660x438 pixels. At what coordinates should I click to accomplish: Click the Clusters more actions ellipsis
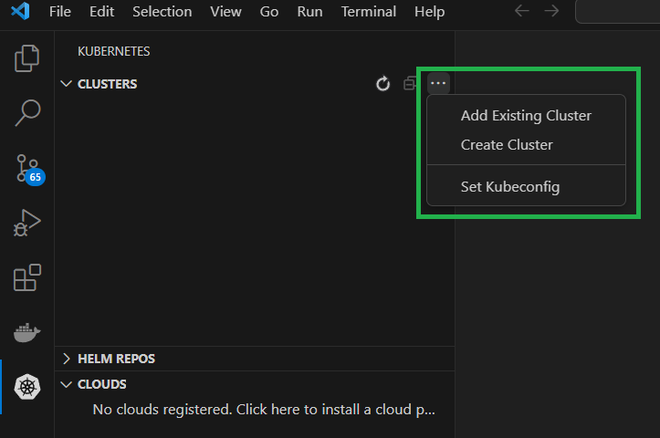click(x=438, y=84)
